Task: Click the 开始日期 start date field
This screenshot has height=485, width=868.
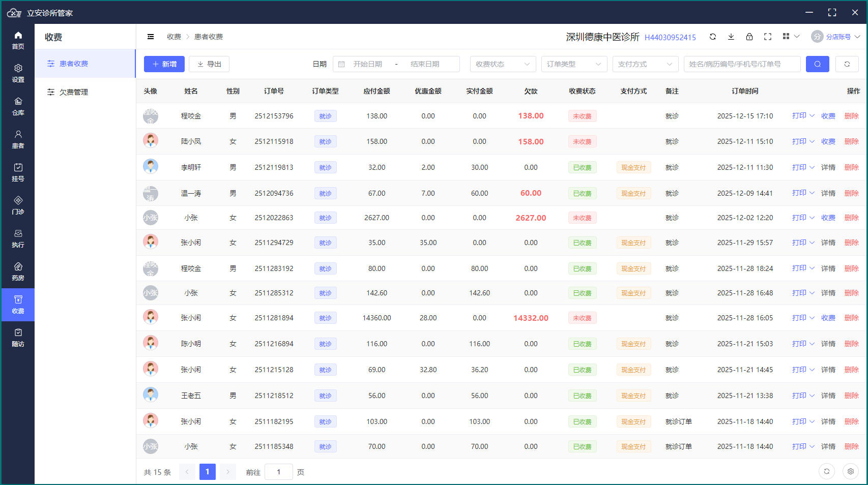Action: tap(368, 64)
